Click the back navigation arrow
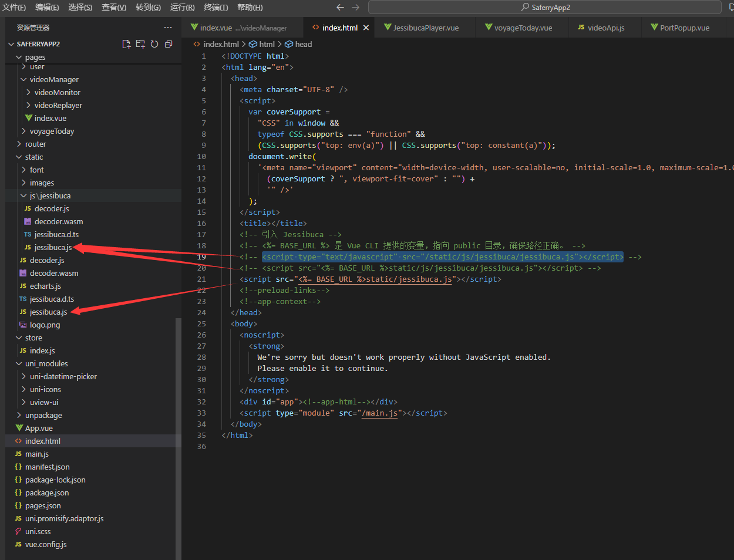Image resolution: width=734 pixels, height=560 pixels. pos(341,7)
